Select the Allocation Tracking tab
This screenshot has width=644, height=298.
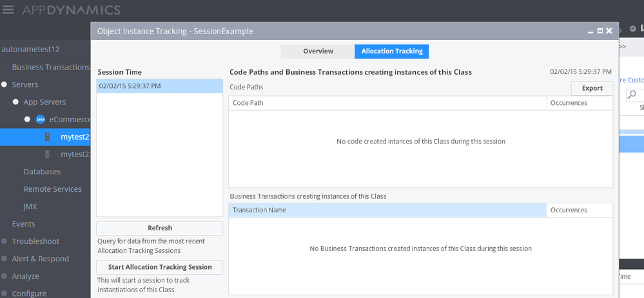click(391, 51)
